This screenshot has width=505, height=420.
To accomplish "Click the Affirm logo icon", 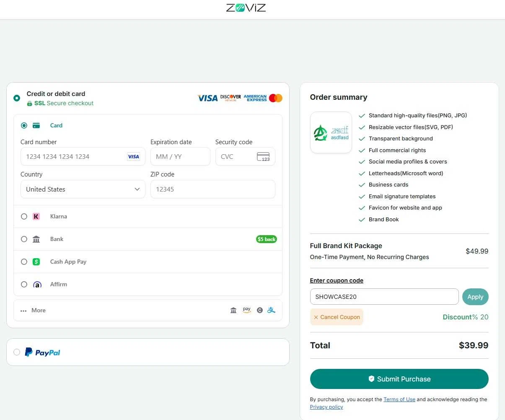I will click(x=37, y=285).
